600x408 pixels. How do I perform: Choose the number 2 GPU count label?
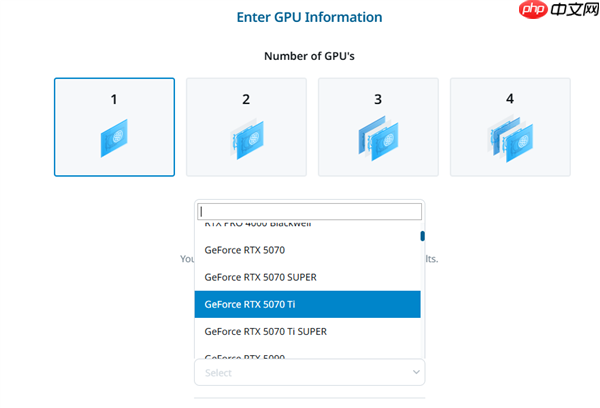coord(246,99)
